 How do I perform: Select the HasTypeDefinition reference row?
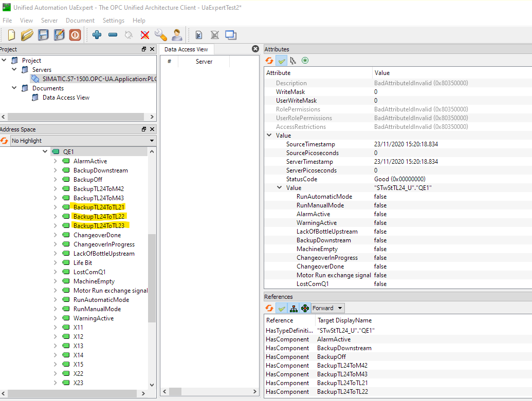tap(398, 331)
